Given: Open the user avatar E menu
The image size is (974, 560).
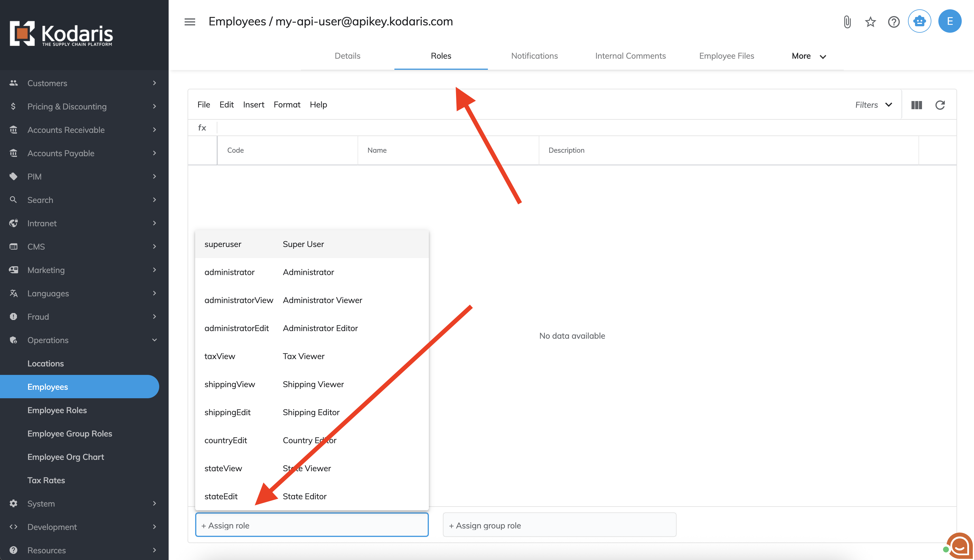Looking at the screenshot, I should tap(949, 21).
